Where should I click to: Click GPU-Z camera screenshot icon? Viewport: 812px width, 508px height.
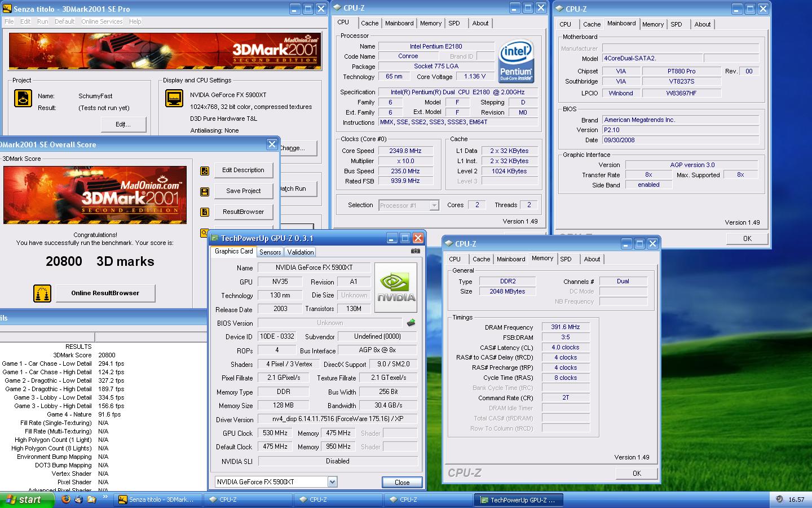[416, 251]
